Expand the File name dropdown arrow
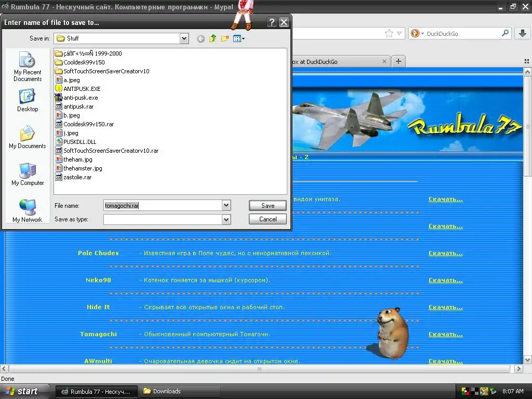Image resolution: width=532 pixels, height=399 pixels. tap(227, 205)
